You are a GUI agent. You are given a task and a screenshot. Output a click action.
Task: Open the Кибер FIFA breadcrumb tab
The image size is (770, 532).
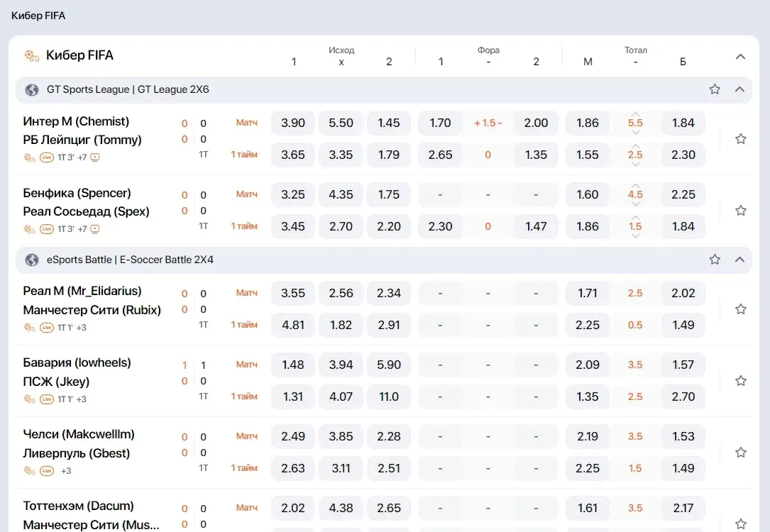point(38,16)
